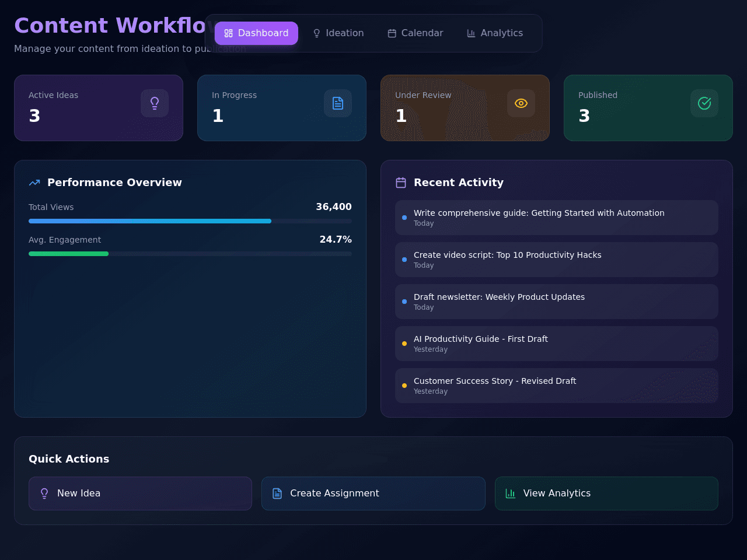
Task: Click the trending arrow icon beside Performance Overview
Action: 34,183
